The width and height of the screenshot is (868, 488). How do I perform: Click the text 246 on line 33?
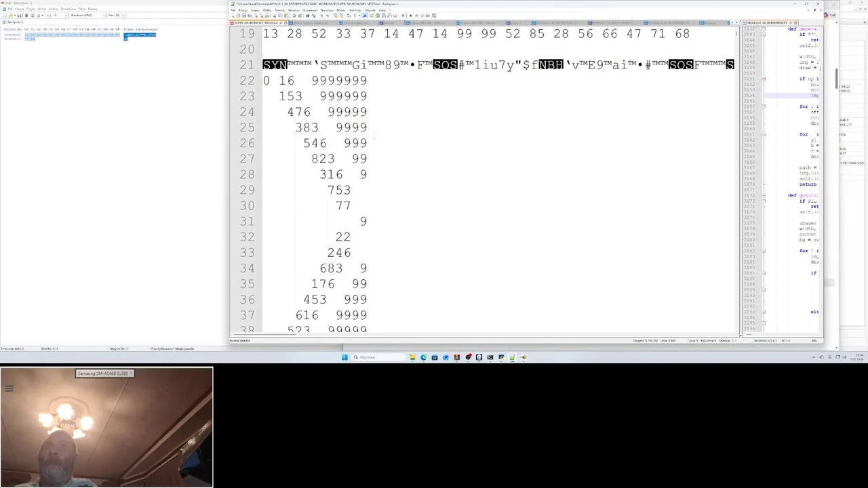tap(339, 253)
